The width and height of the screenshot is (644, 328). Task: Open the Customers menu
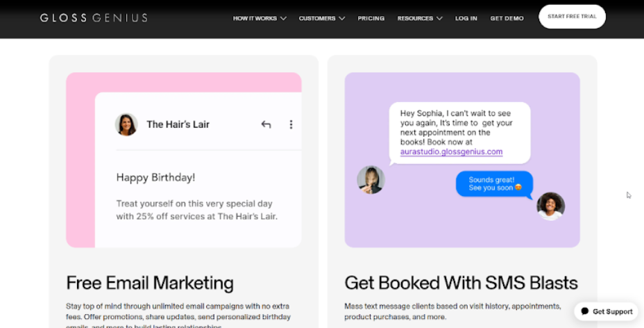click(322, 19)
